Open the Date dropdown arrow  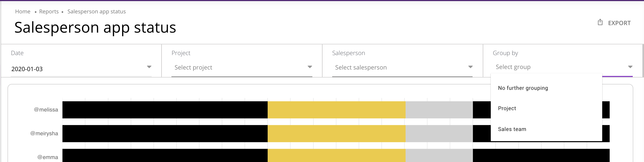coord(149,67)
